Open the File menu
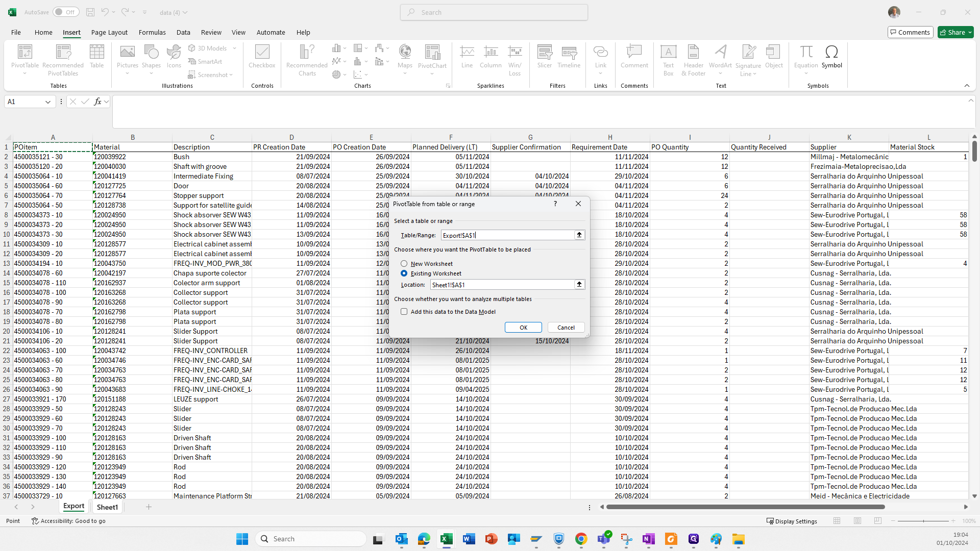Viewport: 980px width, 551px height. pyautogui.click(x=16, y=32)
